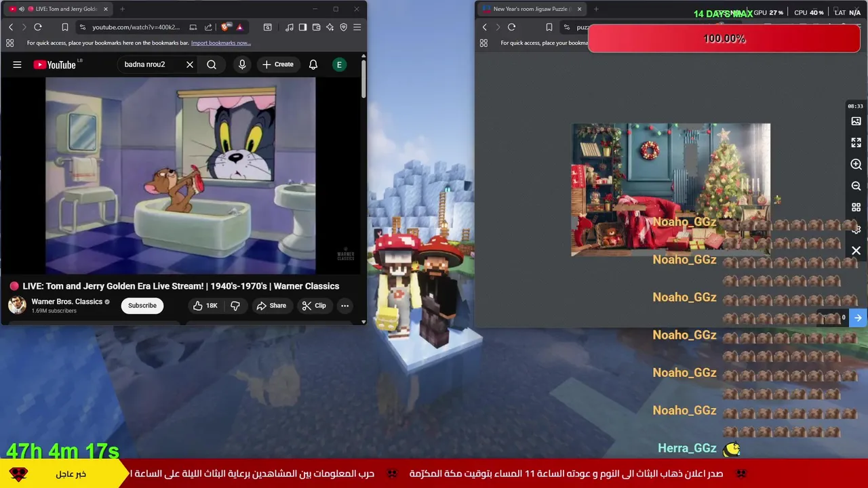Click the Tom and Jerry video player
This screenshot has width=868, height=488.
coord(180,176)
